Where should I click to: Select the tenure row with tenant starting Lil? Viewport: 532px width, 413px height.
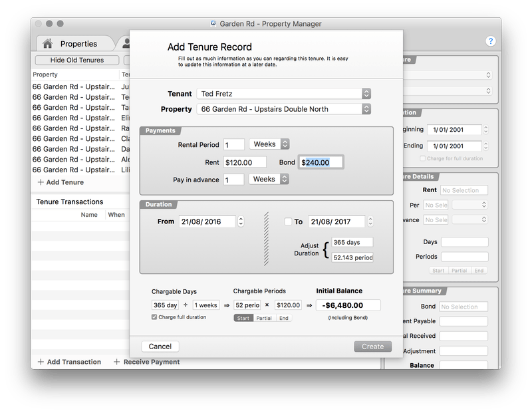click(x=80, y=170)
